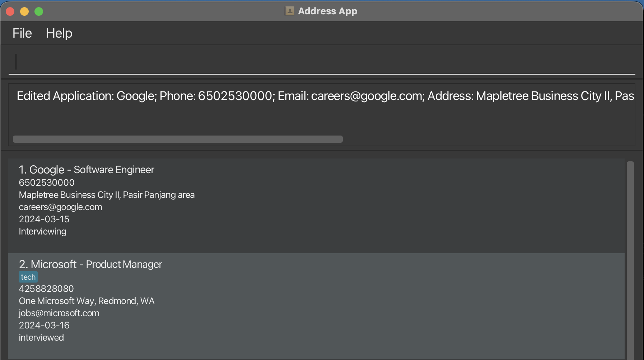The height and width of the screenshot is (360, 644).
Task: Click Google's phone number 6502530000
Action: 47,183
